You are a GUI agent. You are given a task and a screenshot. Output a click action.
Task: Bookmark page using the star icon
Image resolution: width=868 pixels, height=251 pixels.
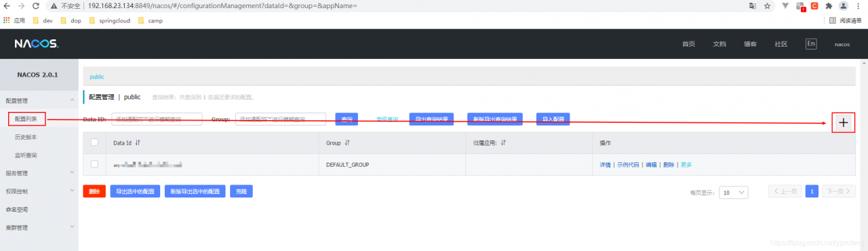pyautogui.click(x=767, y=5)
